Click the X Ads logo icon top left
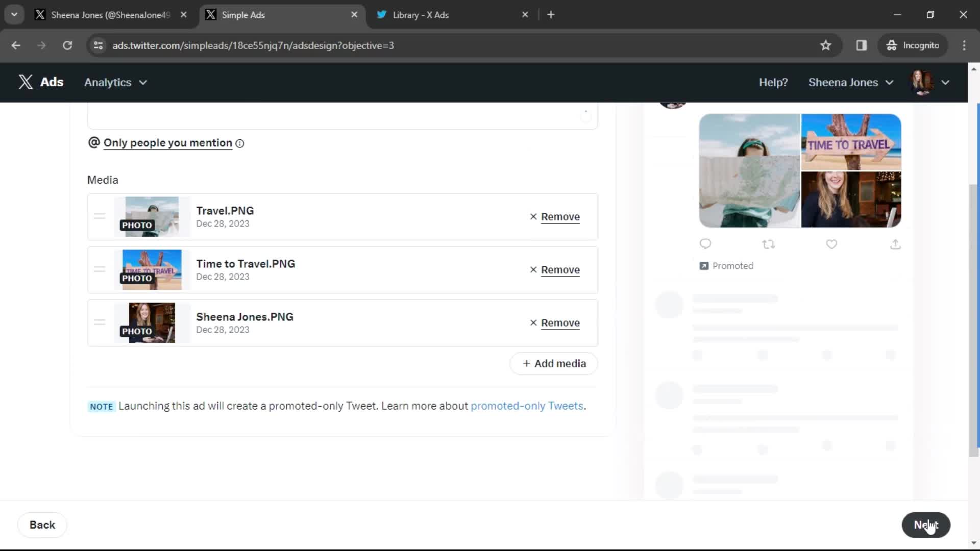Image resolution: width=980 pixels, height=551 pixels. [26, 82]
